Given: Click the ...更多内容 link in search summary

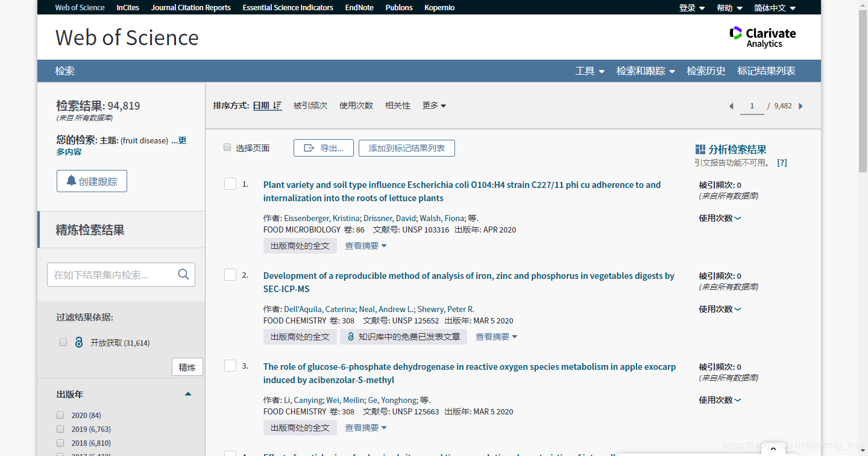Looking at the screenshot, I should tap(122, 146).
